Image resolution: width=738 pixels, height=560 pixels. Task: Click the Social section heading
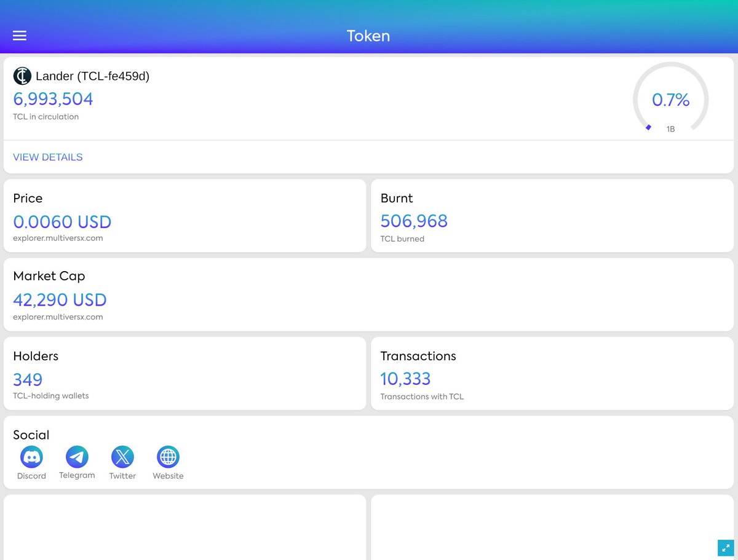31,435
